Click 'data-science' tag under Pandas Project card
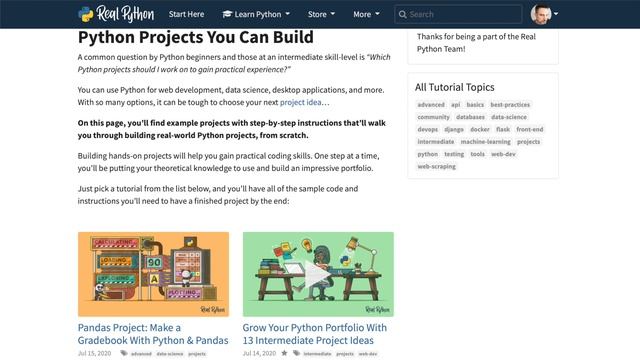Screen dimensions: 640x360 click(170, 354)
